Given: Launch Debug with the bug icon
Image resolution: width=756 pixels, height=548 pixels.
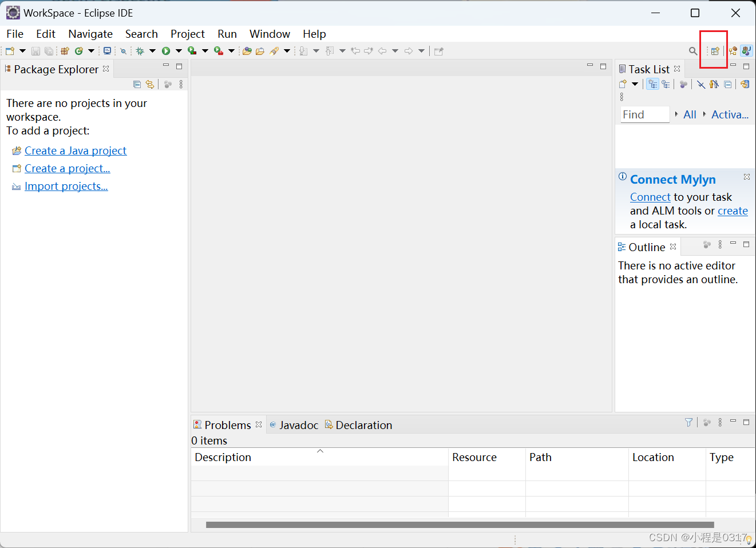Looking at the screenshot, I should coord(140,51).
